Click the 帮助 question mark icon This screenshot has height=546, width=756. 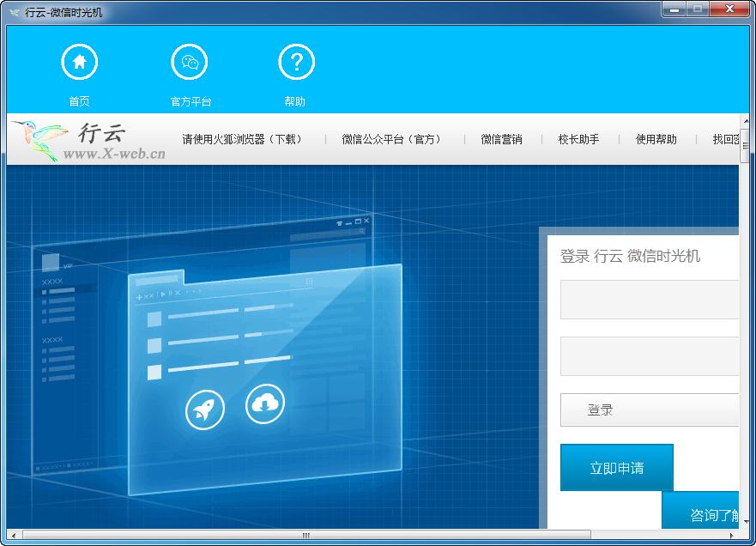(296, 61)
